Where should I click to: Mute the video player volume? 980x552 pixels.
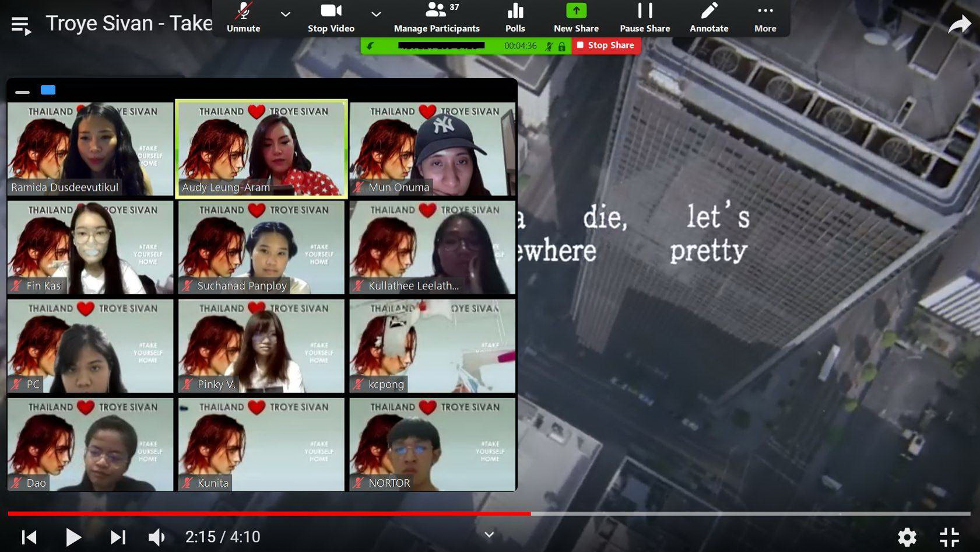[x=157, y=537]
